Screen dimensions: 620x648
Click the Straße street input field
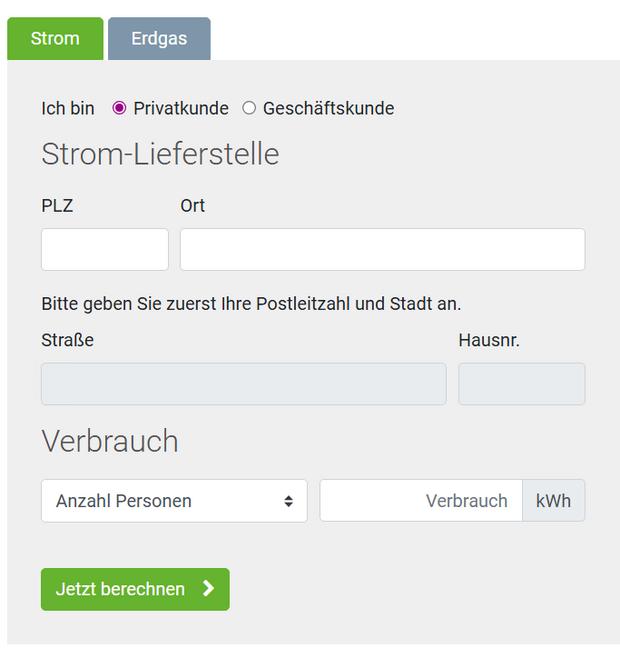click(x=243, y=384)
